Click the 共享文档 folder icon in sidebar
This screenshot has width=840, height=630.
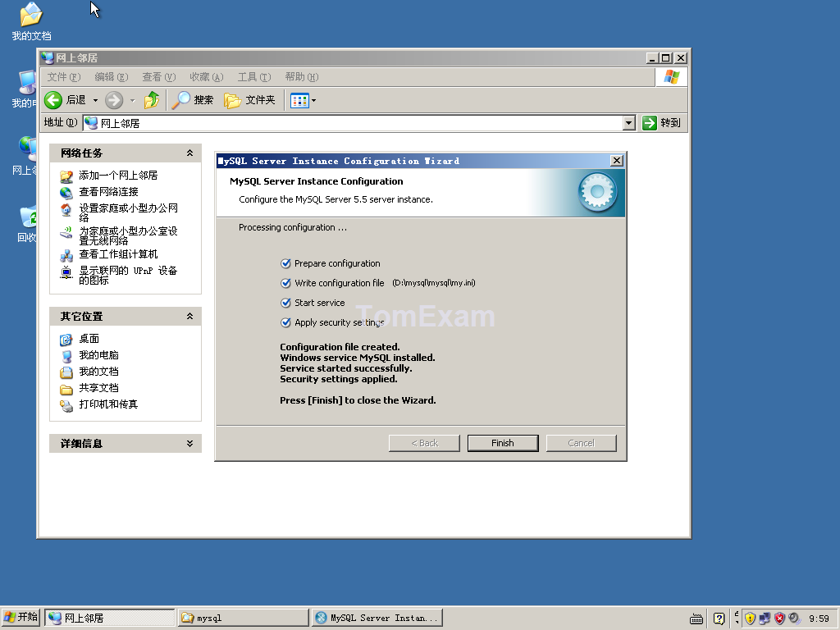point(66,390)
